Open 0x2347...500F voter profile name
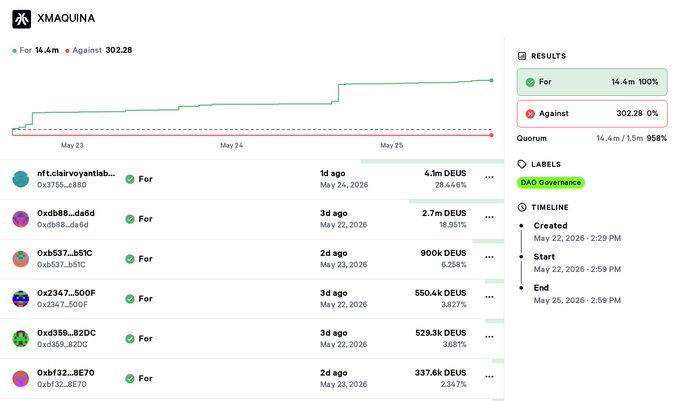The height and width of the screenshot is (401, 680). coord(66,293)
